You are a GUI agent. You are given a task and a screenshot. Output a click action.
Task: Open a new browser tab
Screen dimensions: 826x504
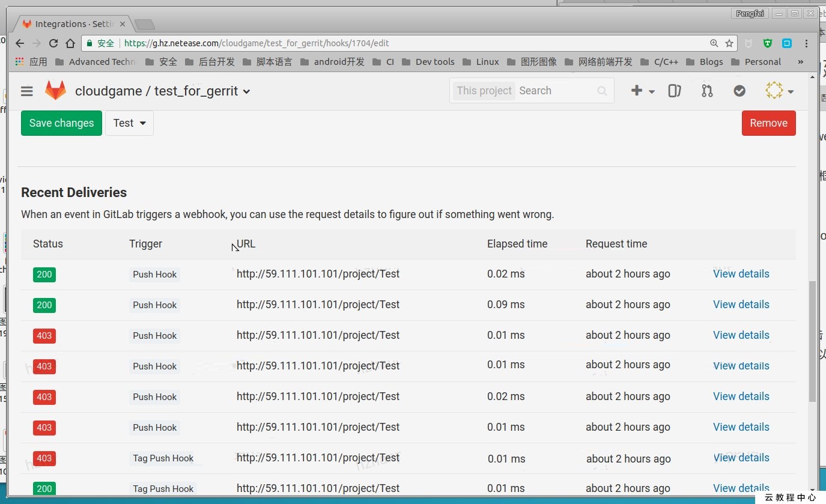[x=145, y=25]
